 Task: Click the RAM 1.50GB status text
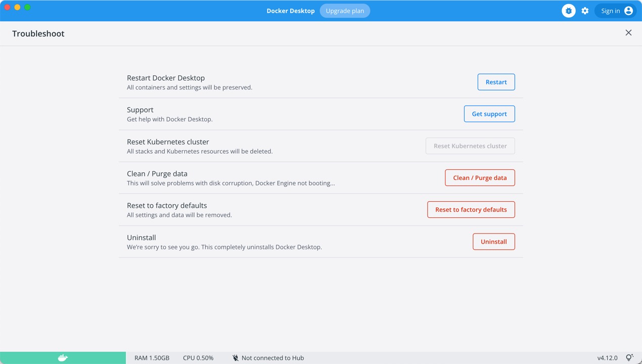[x=152, y=358]
